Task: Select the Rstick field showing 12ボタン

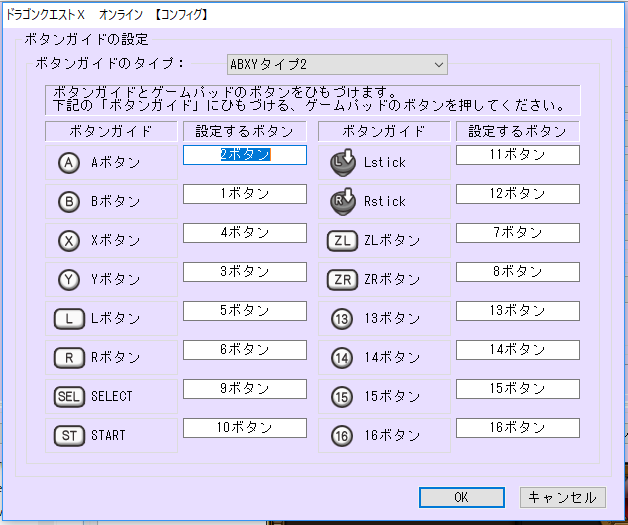Action: tap(518, 194)
